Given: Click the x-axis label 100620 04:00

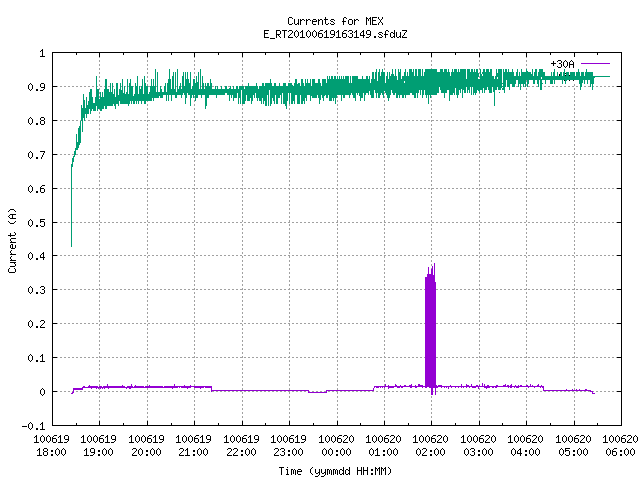Looking at the screenshot, I should pyautogui.click(x=526, y=446).
